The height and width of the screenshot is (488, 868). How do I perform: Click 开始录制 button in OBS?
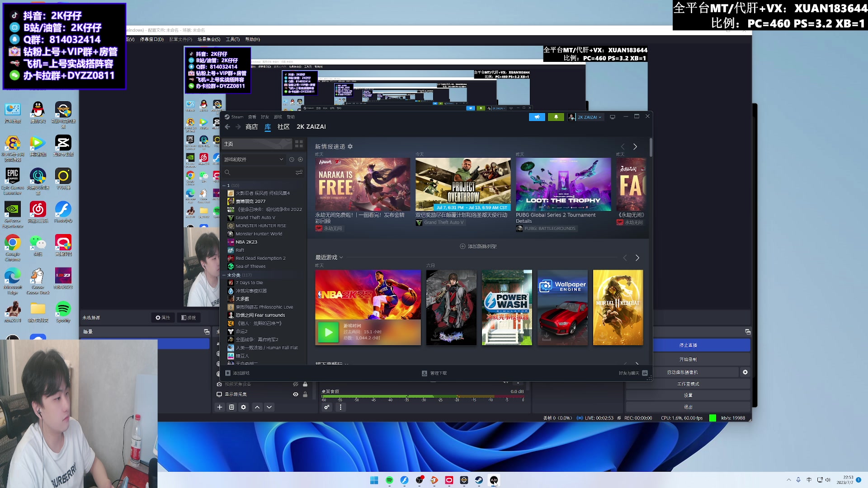pyautogui.click(x=688, y=360)
